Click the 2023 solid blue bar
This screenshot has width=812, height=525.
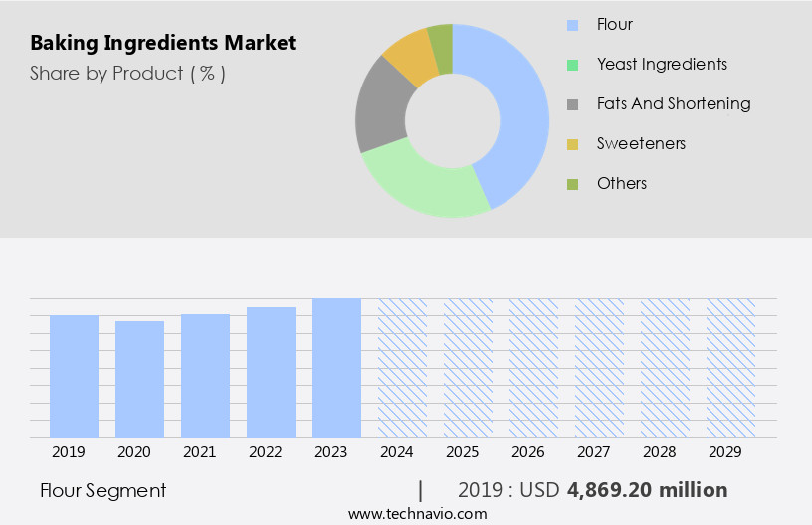[x=336, y=368]
